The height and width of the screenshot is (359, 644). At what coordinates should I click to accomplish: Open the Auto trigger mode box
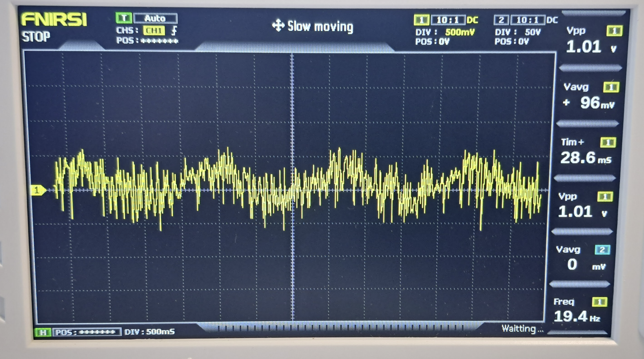pyautogui.click(x=155, y=18)
